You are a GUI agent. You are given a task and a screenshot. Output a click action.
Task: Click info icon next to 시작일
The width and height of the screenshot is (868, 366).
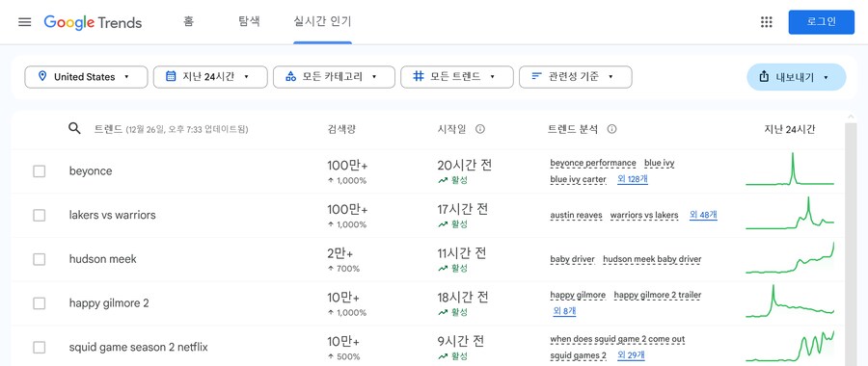(x=480, y=129)
